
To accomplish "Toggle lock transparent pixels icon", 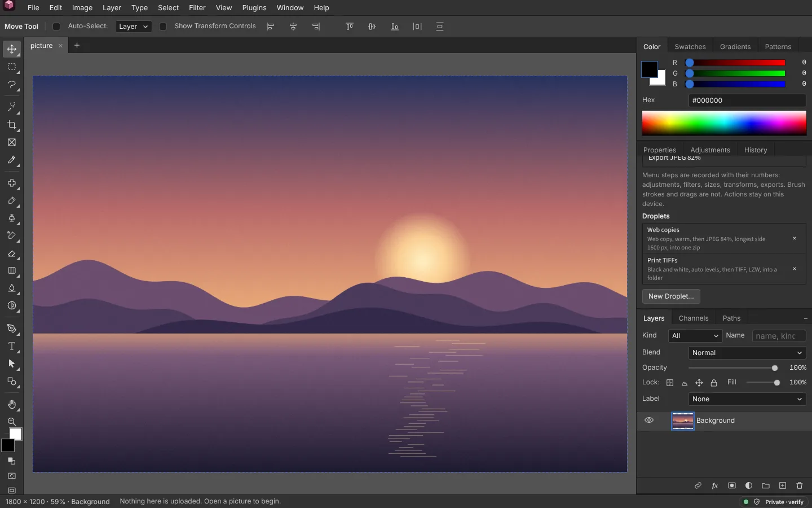I will [670, 383].
